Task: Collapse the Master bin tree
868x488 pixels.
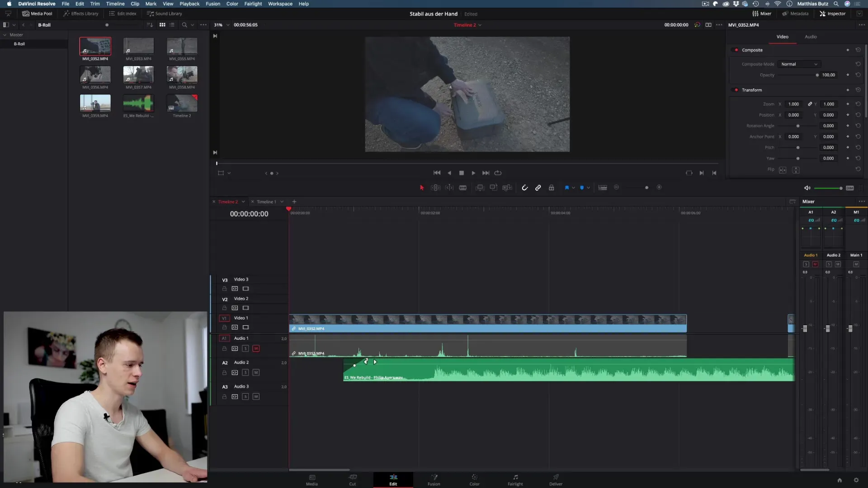Action: [5, 35]
